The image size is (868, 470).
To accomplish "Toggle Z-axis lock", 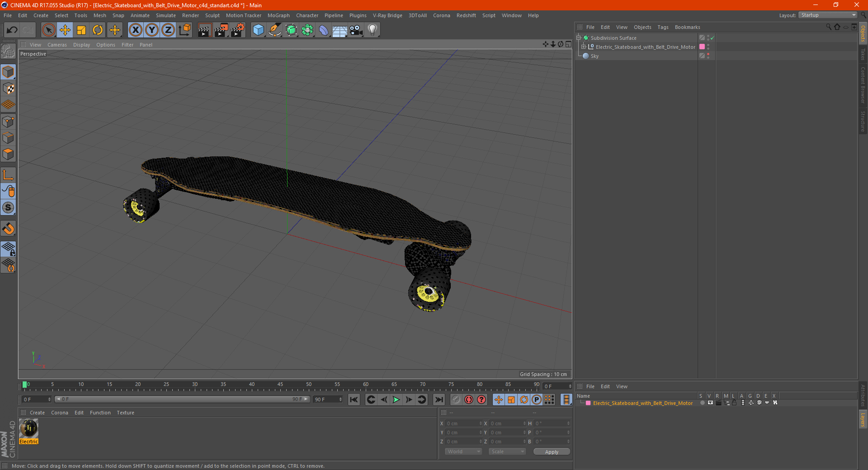I will coord(168,30).
